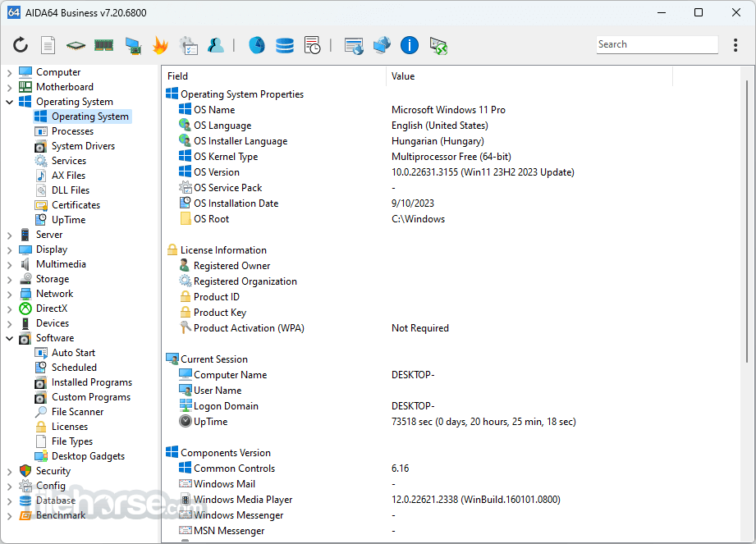Click the monitor and globe network icon
The height and width of the screenshot is (544, 756).
click(382, 45)
